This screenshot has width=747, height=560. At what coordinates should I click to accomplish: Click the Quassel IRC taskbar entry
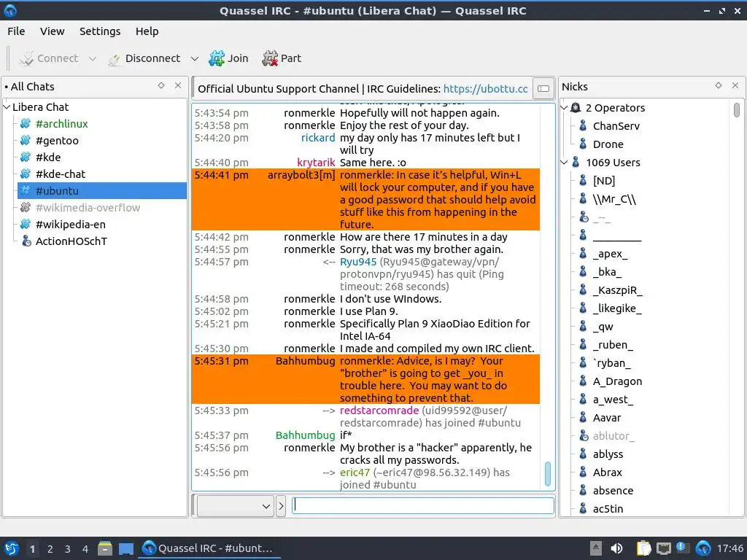click(209, 548)
